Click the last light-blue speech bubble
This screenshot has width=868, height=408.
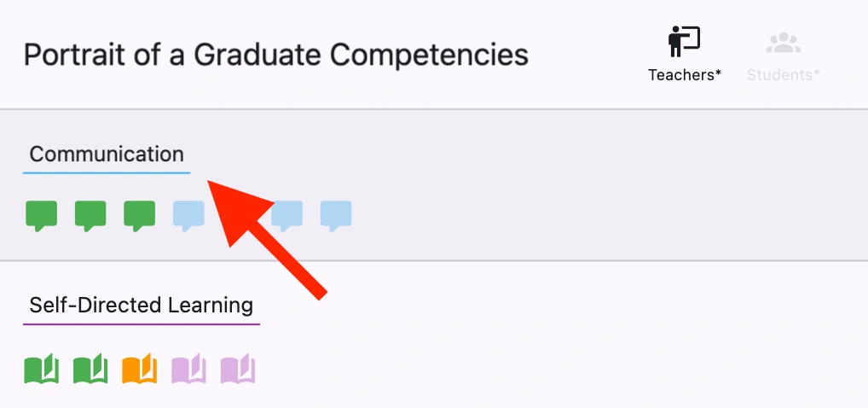click(336, 215)
